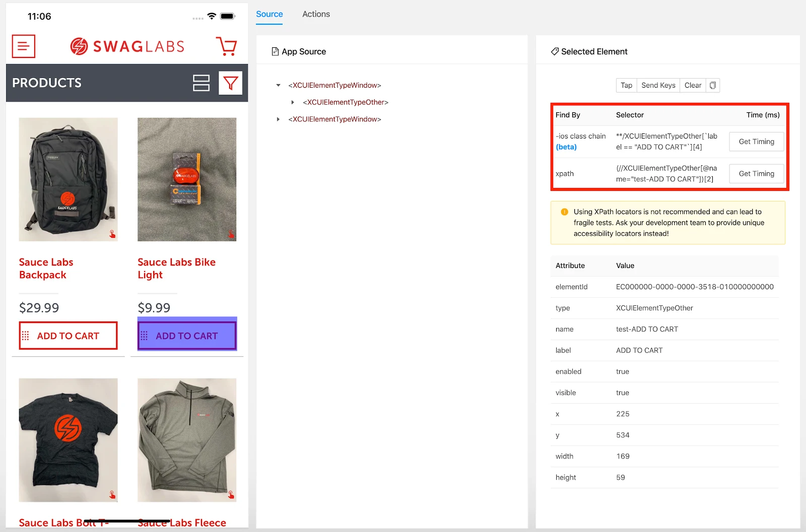Click the Selector column header
The width and height of the screenshot is (806, 532).
click(x=630, y=115)
